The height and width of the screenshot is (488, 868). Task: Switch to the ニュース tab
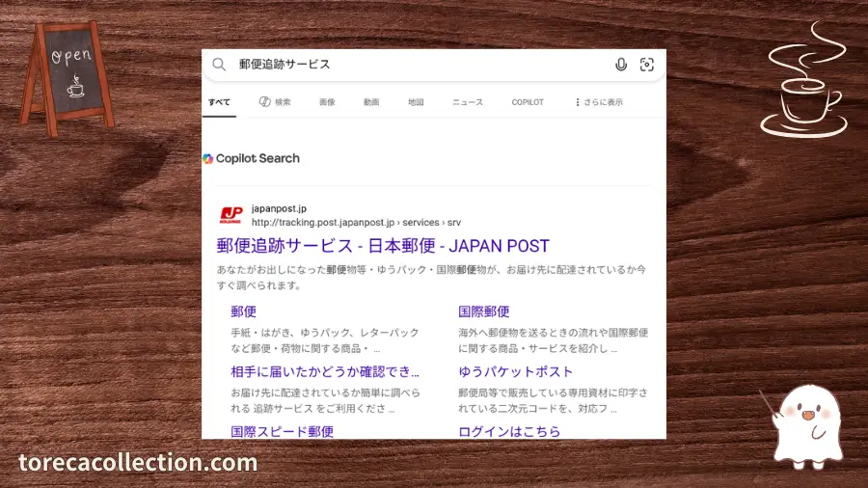point(468,102)
